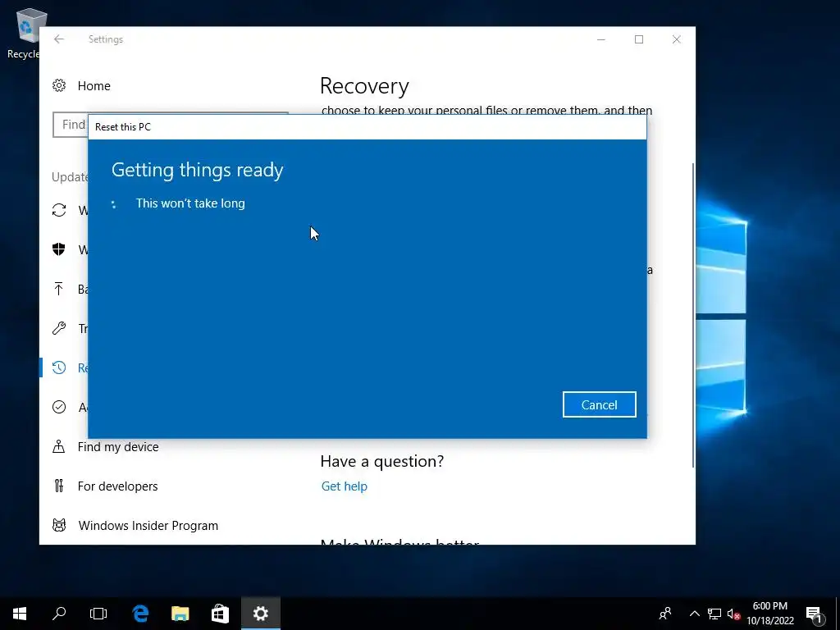840x630 pixels.
Task: Open File Explorer from taskbar
Action: click(x=180, y=614)
